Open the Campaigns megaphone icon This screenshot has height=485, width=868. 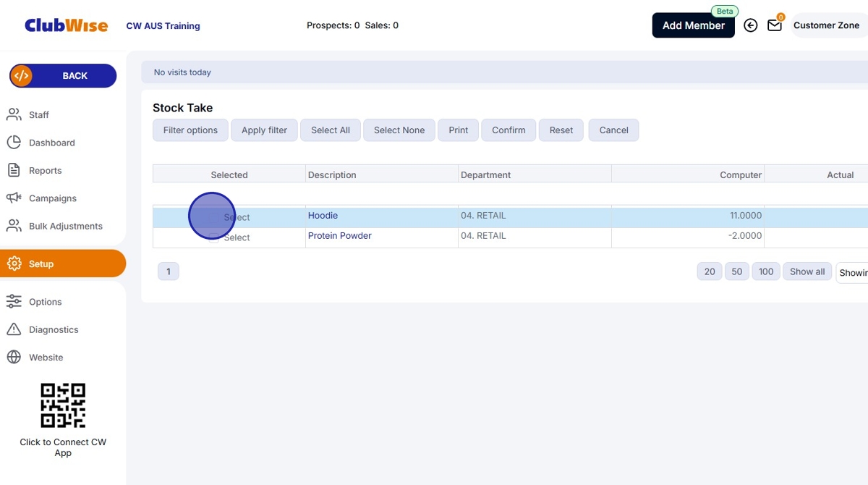pos(14,198)
